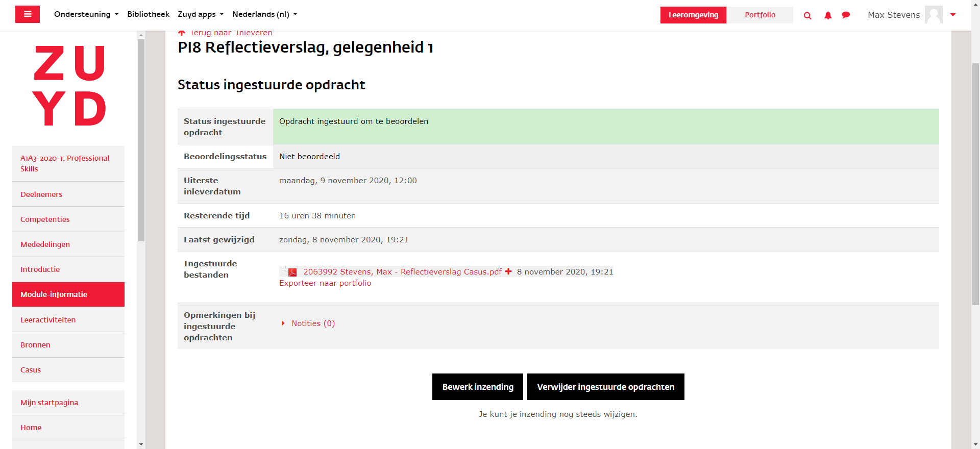This screenshot has height=449, width=980.
Task: Open Leeractiviteiten in the sidebar
Action: click(48, 320)
